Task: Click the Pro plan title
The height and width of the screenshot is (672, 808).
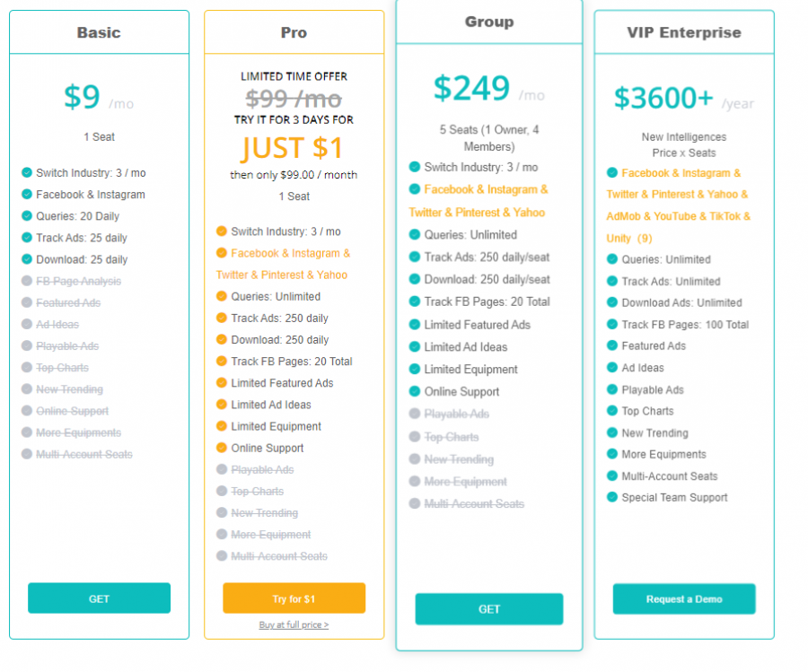Action: tap(294, 32)
